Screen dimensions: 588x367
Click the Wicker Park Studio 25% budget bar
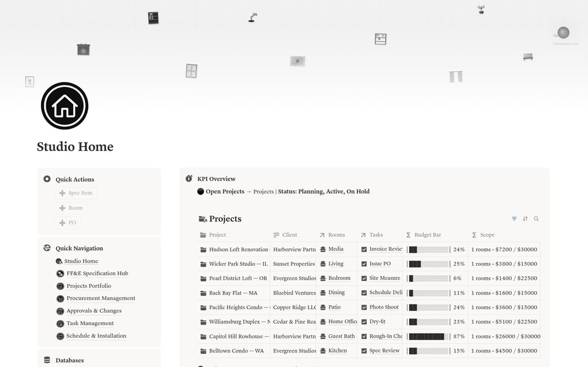[429, 264]
